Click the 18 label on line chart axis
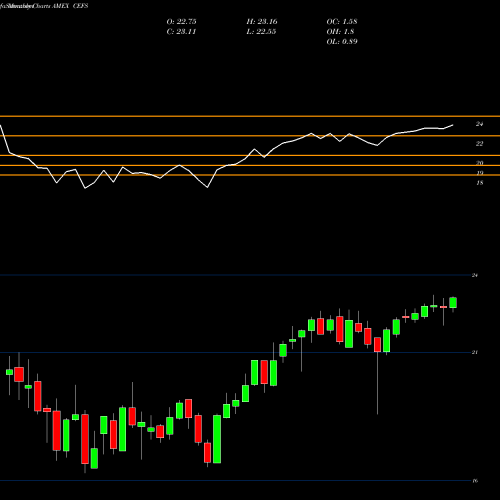This screenshot has height=500, width=500. click(x=480, y=183)
